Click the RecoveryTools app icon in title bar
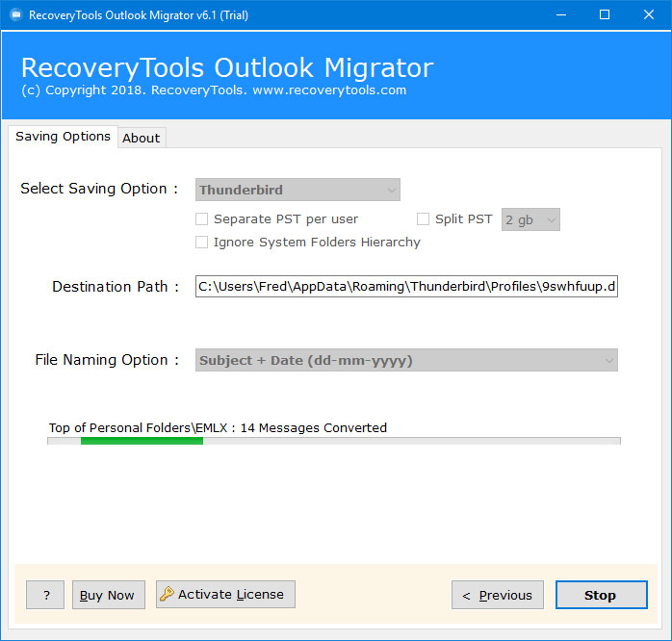Image resolution: width=672 pixels, height=641 pixels. tap(13, 14)
